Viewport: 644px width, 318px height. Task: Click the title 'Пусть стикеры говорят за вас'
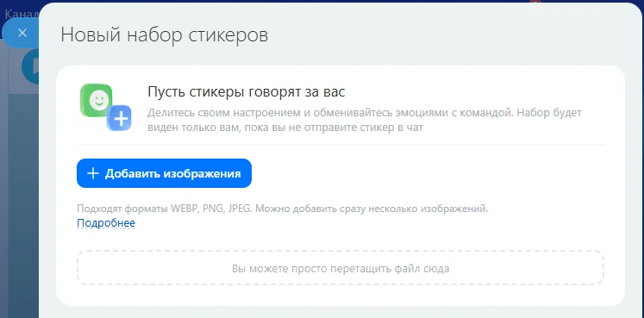pos(246,92)
